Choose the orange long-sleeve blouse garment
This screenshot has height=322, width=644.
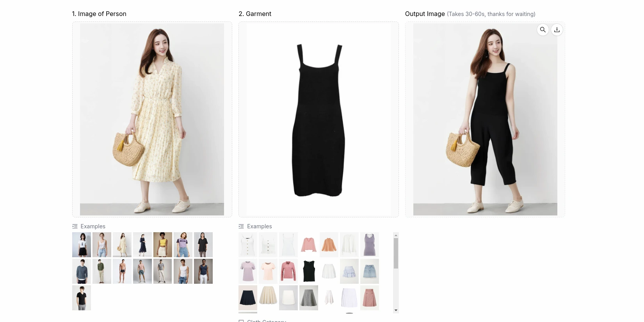[329, 245]
